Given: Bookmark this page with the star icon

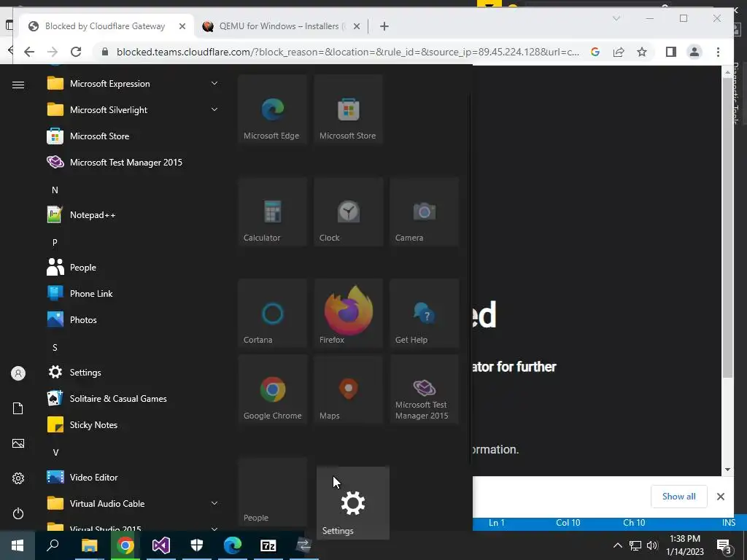Looking at the screenshot, I should (x=642, y=52).
